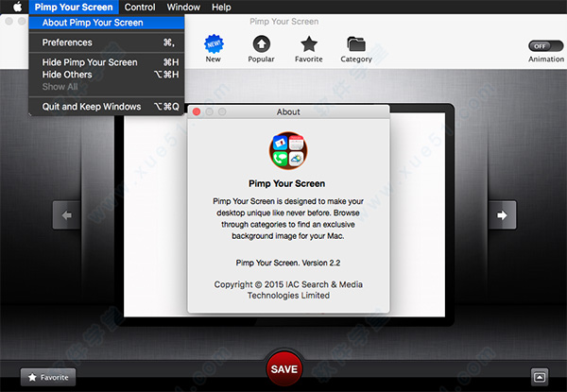The width and height of the screenshot is (567, 392).
Task: Toggle the Animation OFF switch
Action: [545, 46]
